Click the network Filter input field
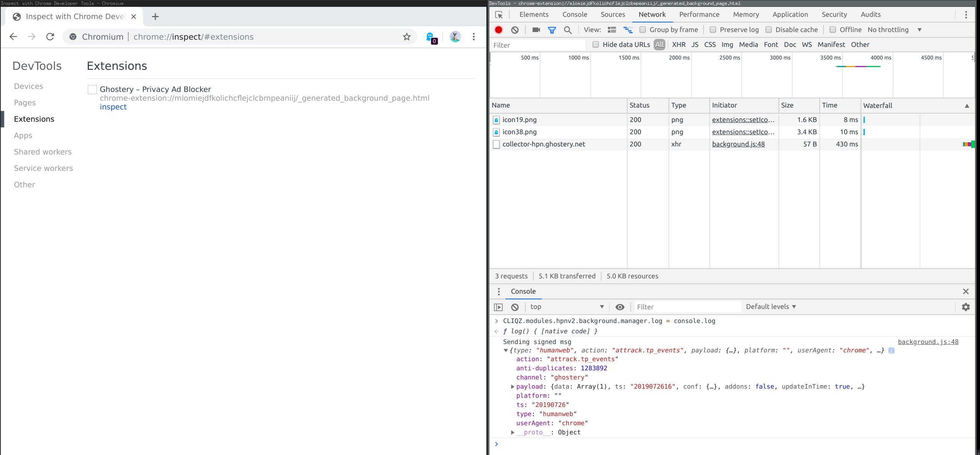The height and width of the screenshot is (455, 980). (538, 45)
